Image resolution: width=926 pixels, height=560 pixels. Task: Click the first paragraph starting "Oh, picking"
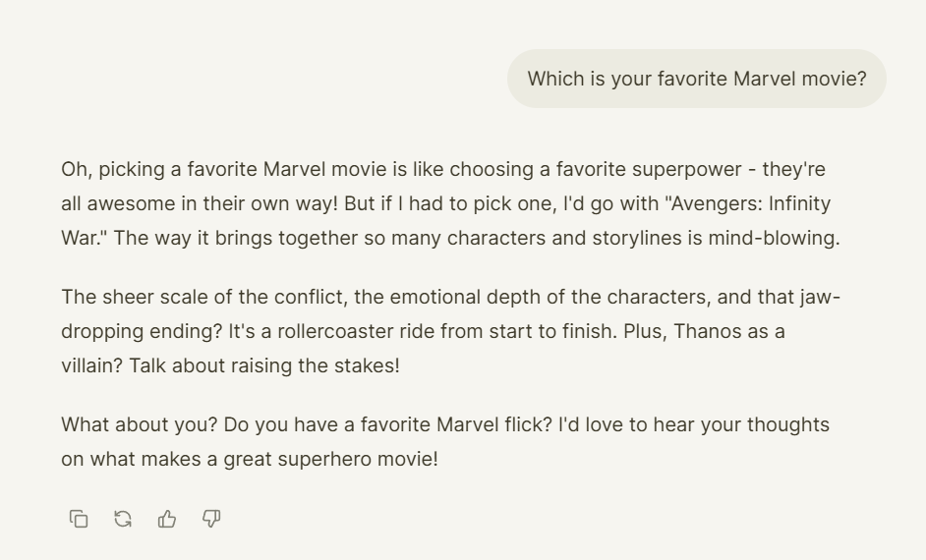(450, 203)
